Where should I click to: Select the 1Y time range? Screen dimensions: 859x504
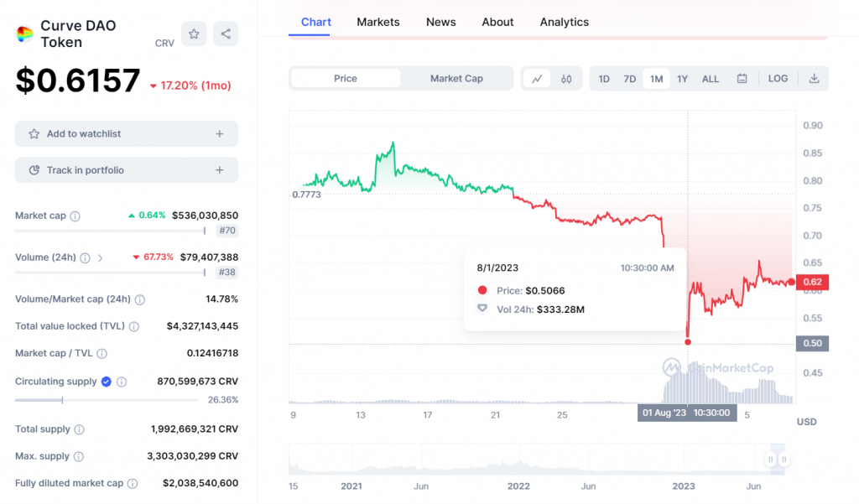(x=682, y=79)
